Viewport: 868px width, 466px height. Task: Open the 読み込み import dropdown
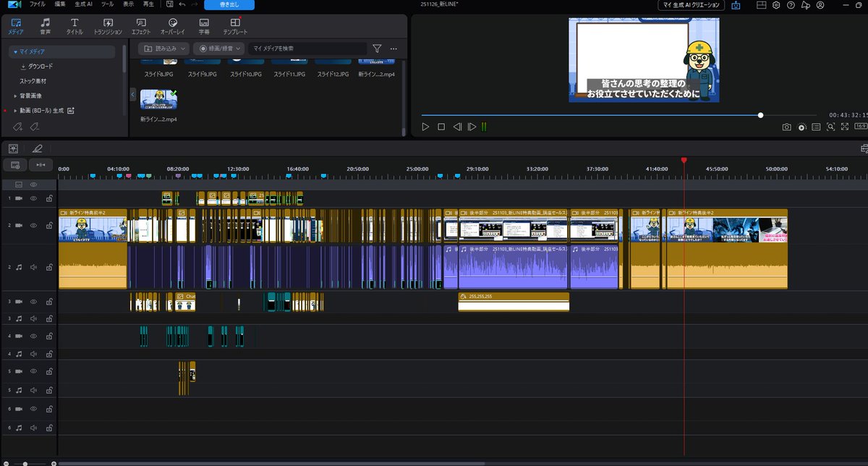(x=163, y=48)
